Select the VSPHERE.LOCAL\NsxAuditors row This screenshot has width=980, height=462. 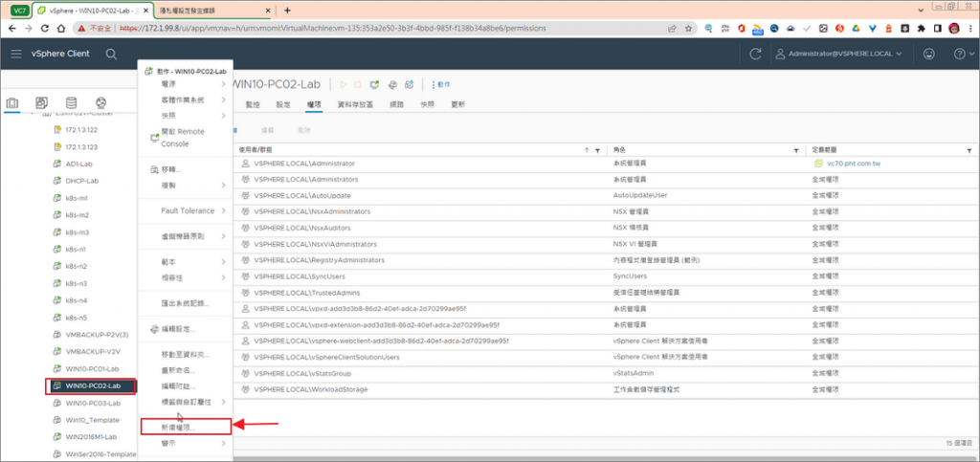click(x=605, y=228)
